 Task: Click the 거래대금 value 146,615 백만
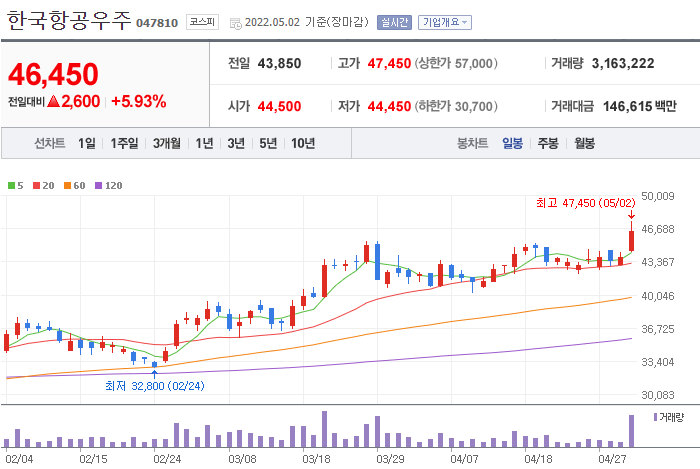(640, 106)
